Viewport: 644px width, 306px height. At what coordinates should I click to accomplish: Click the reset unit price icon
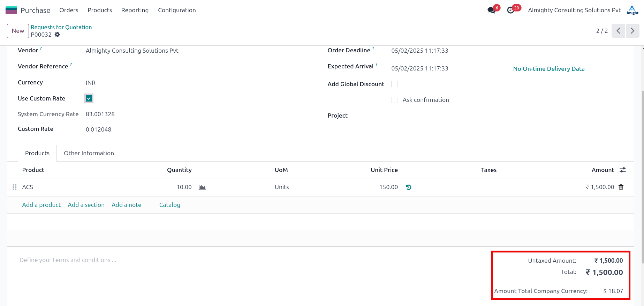[409, 187]
